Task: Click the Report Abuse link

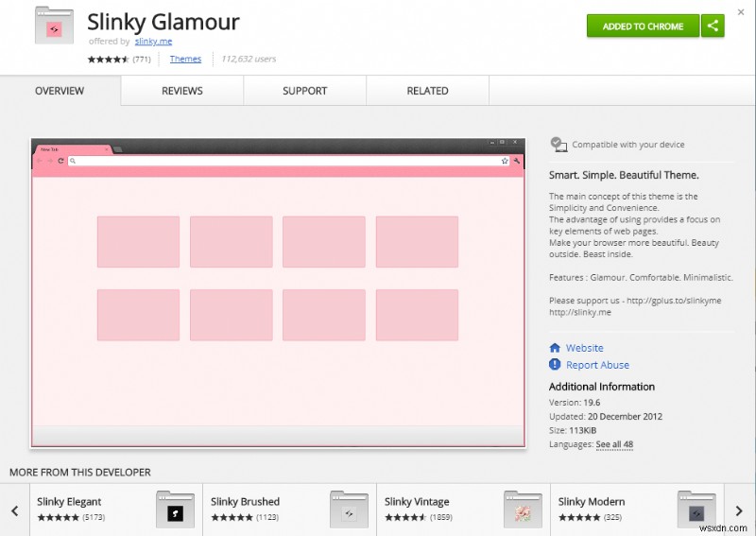Action: click(x=597, y=365)
